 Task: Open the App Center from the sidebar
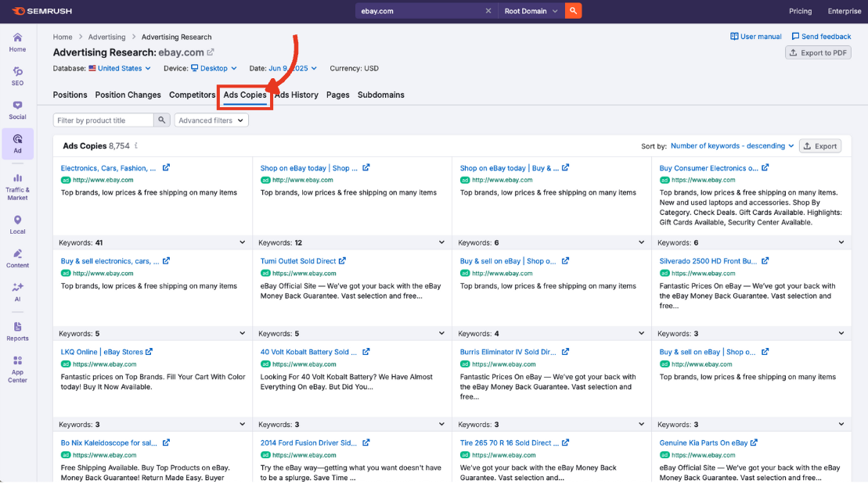(16, 367)
